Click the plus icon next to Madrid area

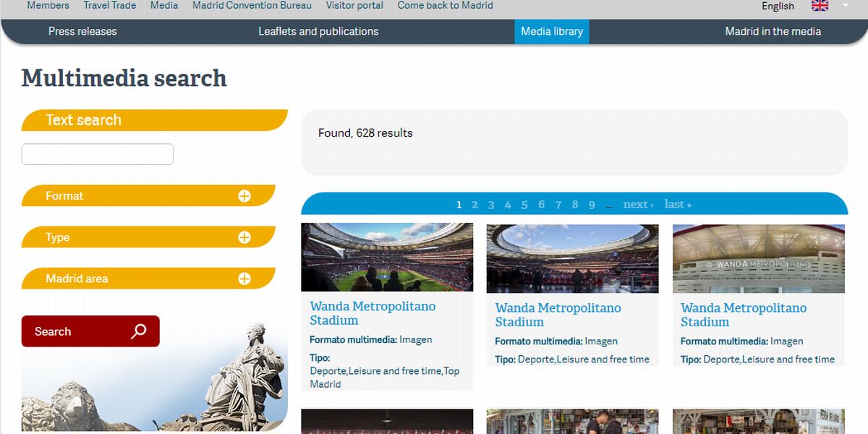[x=246, y=278]
